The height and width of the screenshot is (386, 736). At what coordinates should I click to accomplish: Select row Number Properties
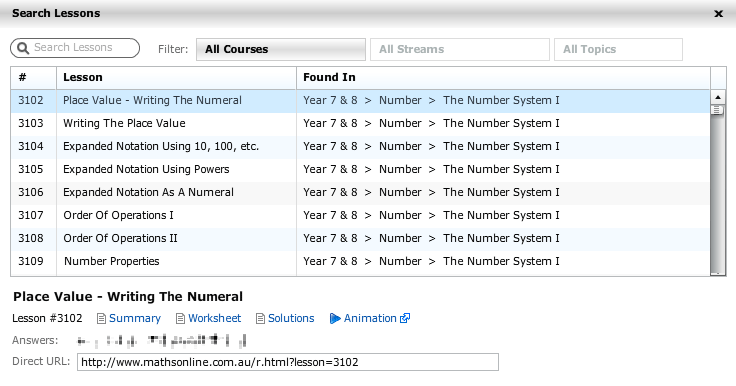point(360,262)
